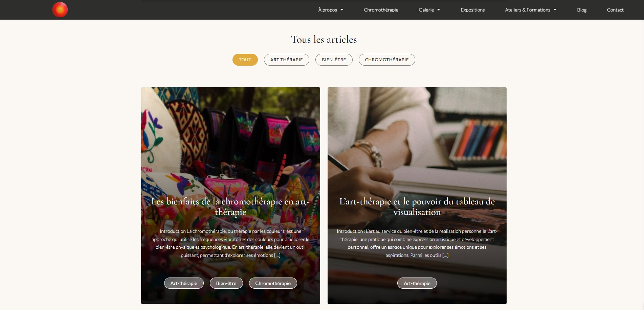
Task: Open article on bienfaits de la chromothérapie
Action: (230, 206)
